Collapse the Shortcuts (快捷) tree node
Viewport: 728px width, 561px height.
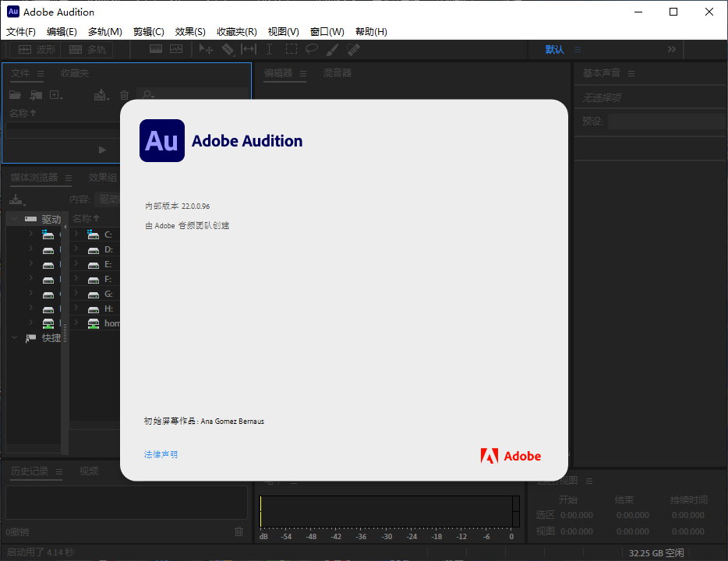click(14, 337)
